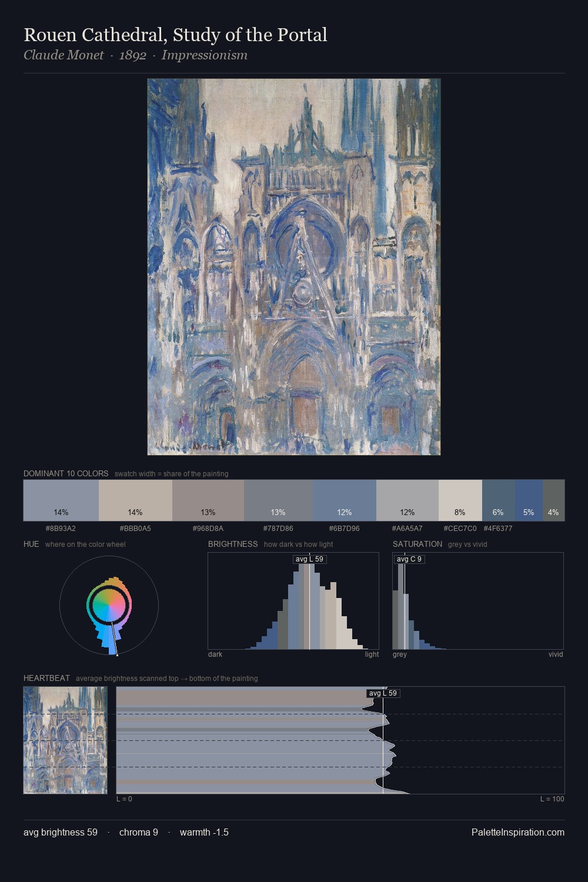Click the HUE section heading
The width and height of the screenshot is (588, 882).
click(31, 544)
